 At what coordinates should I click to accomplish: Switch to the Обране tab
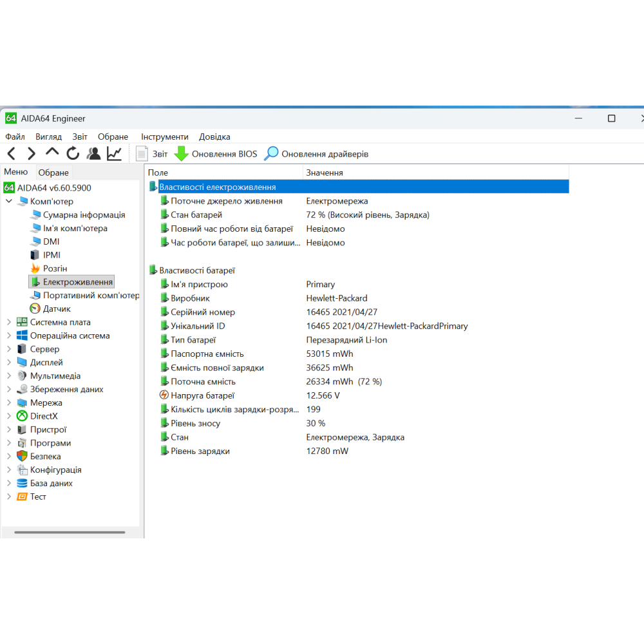point(53,173)
